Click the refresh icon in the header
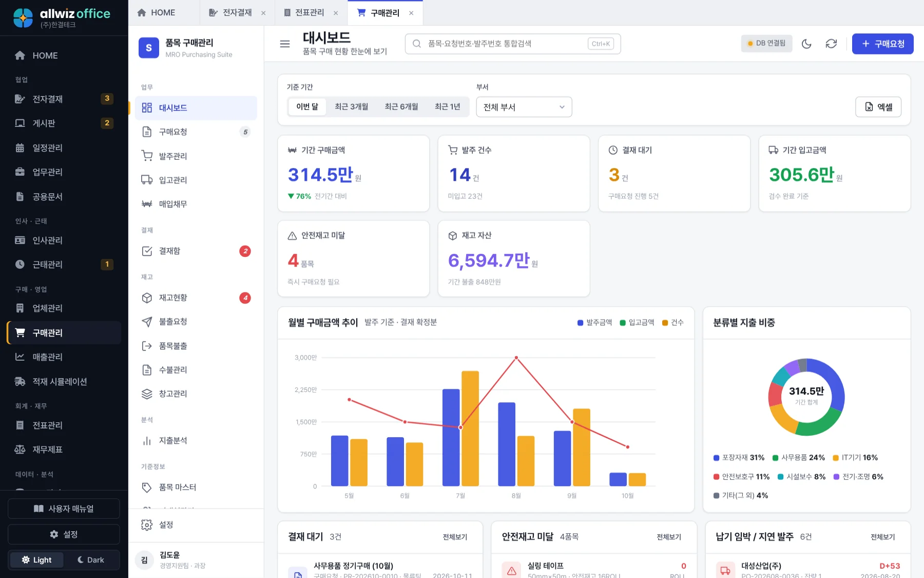924x578 pixels. [831, 44]
